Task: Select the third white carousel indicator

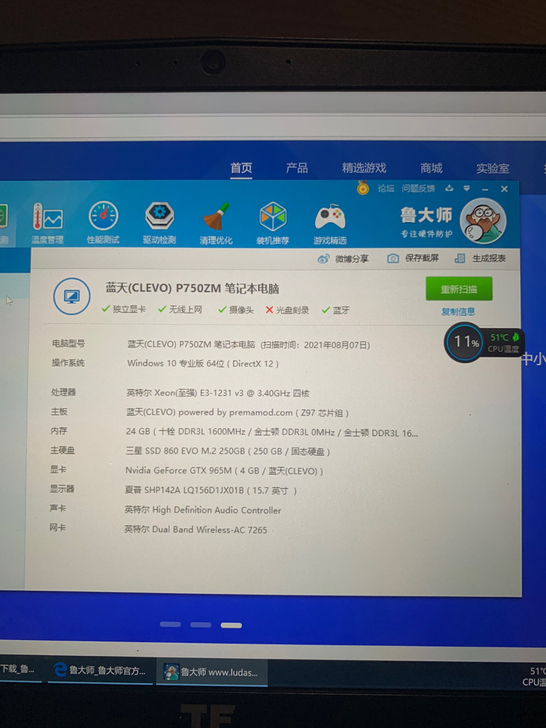Action: [231, 625]
